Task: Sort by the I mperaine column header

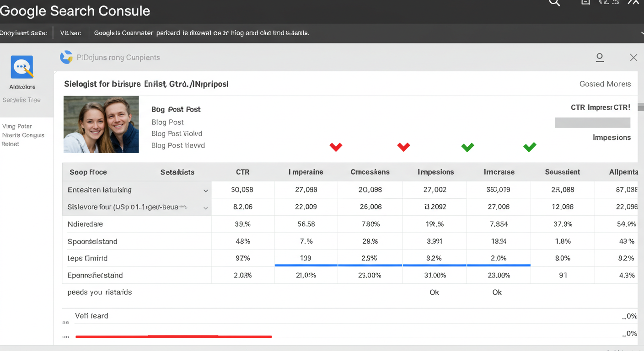Action: click(306, 172)
